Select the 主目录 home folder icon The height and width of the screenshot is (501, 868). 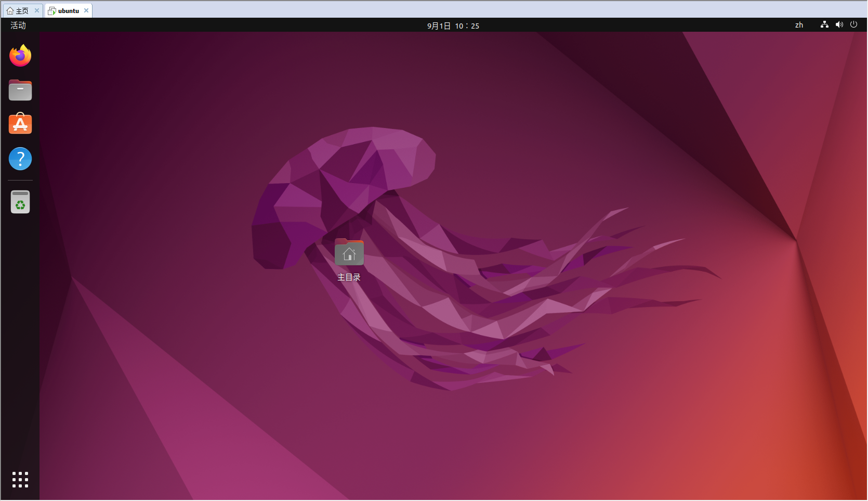click(349, 252)
